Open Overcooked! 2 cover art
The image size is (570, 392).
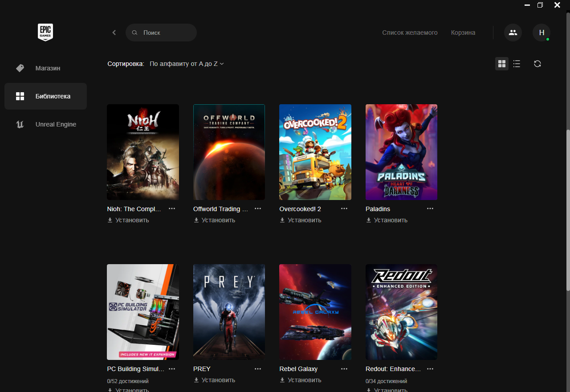(315, 152)
